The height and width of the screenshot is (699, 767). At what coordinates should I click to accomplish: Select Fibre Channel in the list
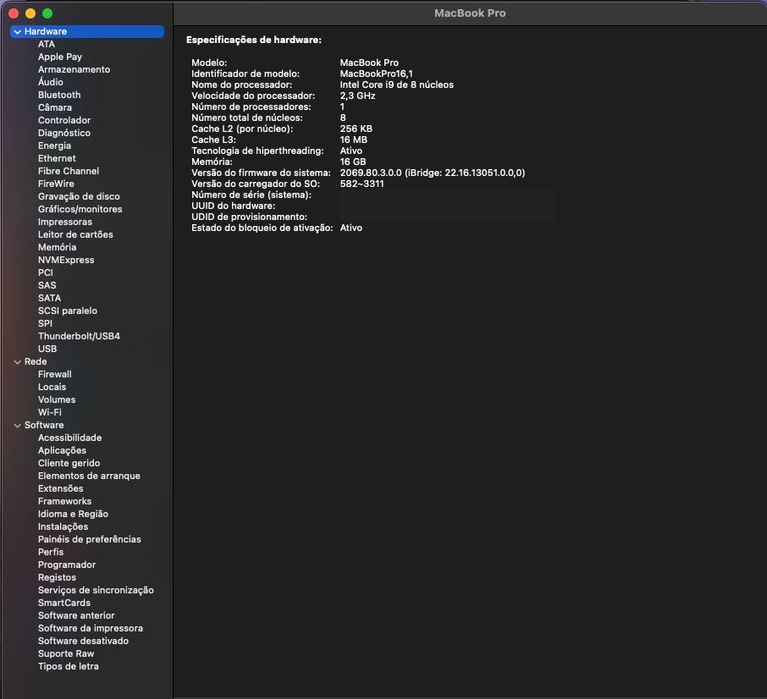68,171
